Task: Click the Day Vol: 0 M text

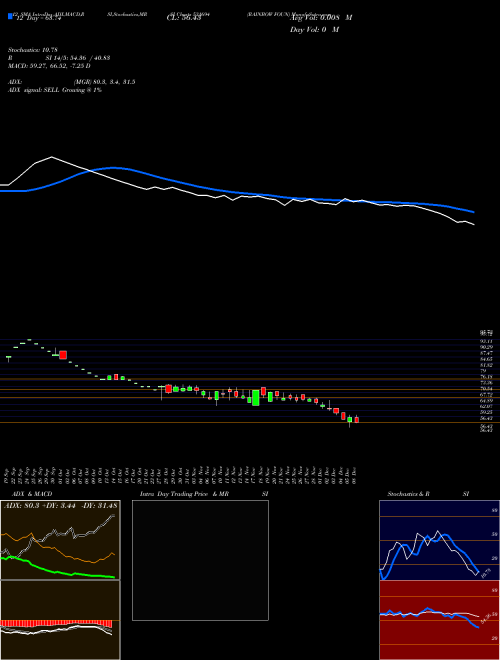Action: click(x=314, y=30)
